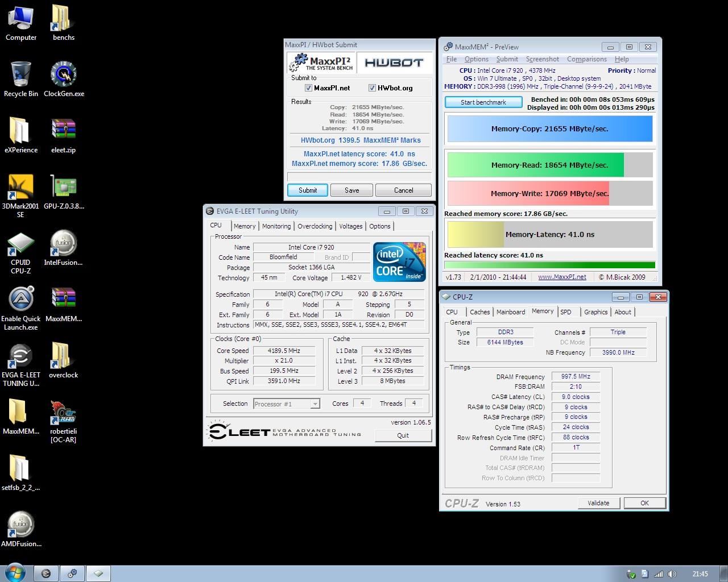The height and width of the screenshot is (582, 728).
Task: Open the overclock folder shortcut
Action: click(x=63, y=360)
